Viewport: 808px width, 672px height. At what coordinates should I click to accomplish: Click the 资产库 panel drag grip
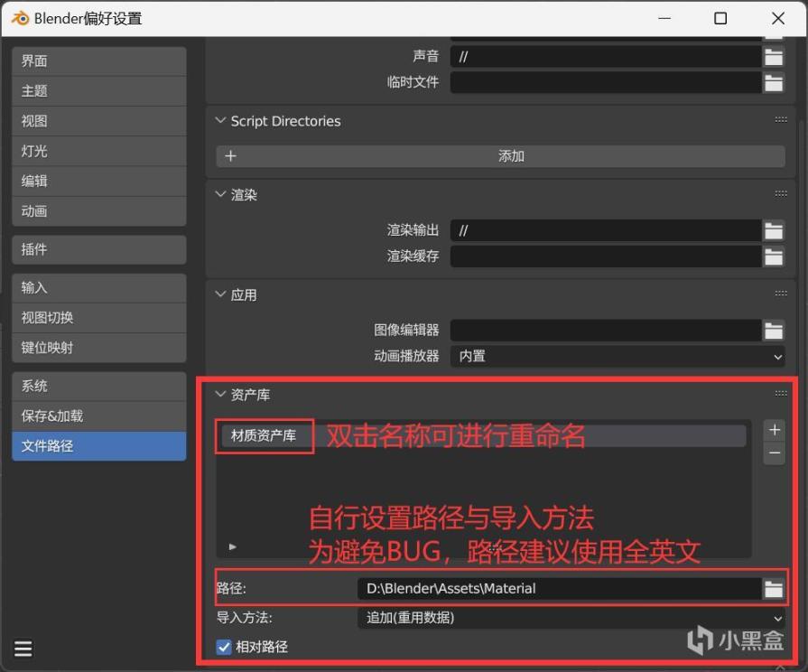[781, 394]
